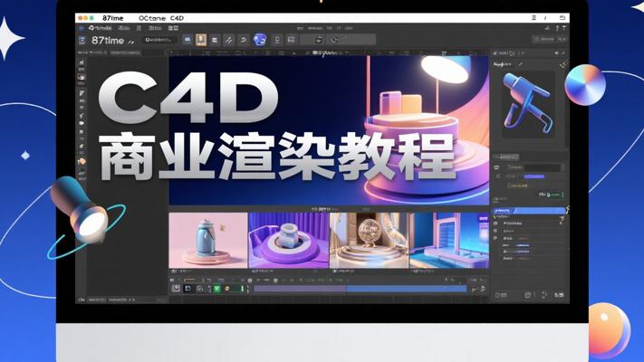Click the rightmost icon at right panel bottom
Image resolution: width=644 pixels, height=362 pixels.
559,295
